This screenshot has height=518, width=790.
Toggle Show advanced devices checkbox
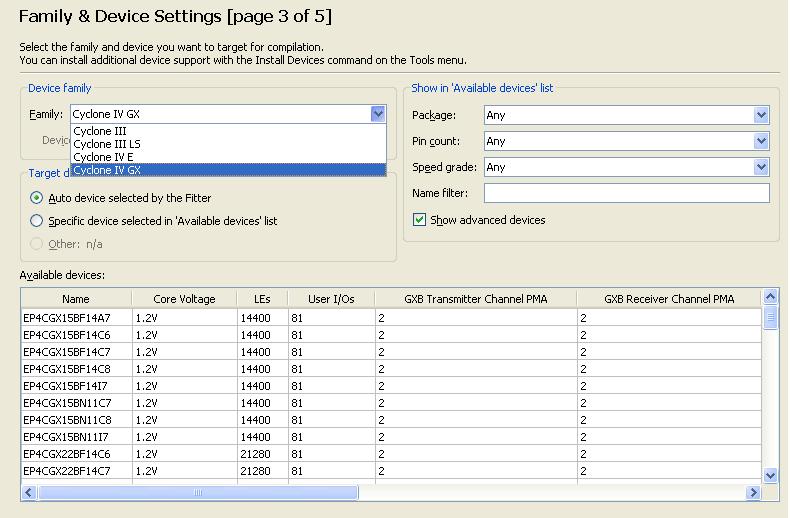420,220
